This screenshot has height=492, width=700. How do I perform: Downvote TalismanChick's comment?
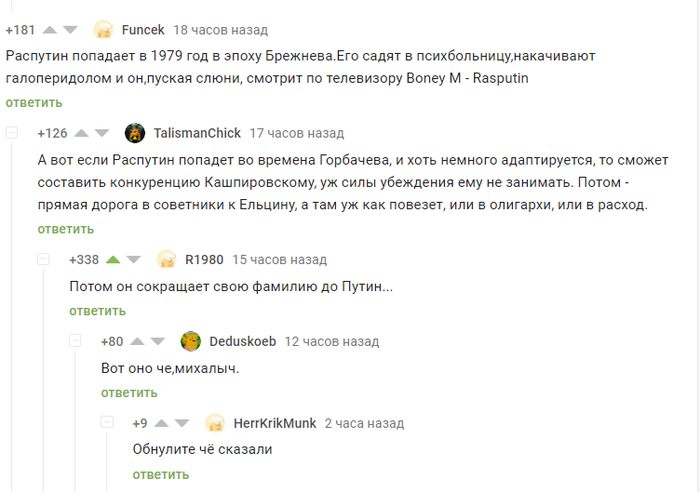102,133
